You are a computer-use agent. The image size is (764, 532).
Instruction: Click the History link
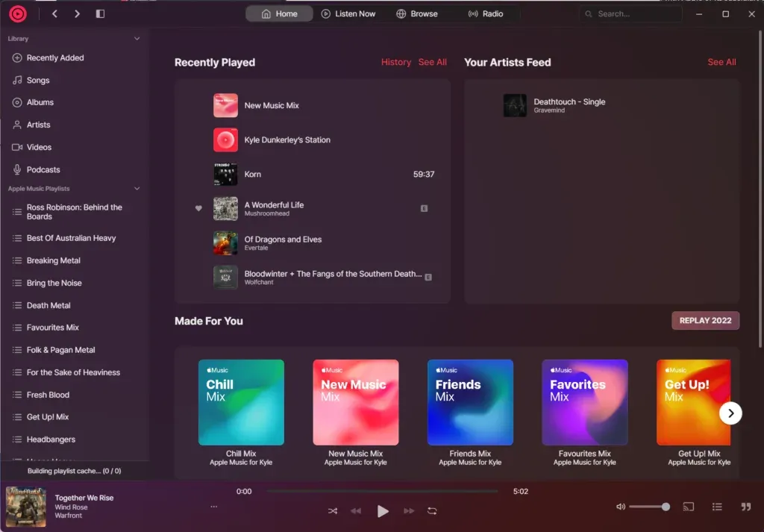click(x=395, y=63)
